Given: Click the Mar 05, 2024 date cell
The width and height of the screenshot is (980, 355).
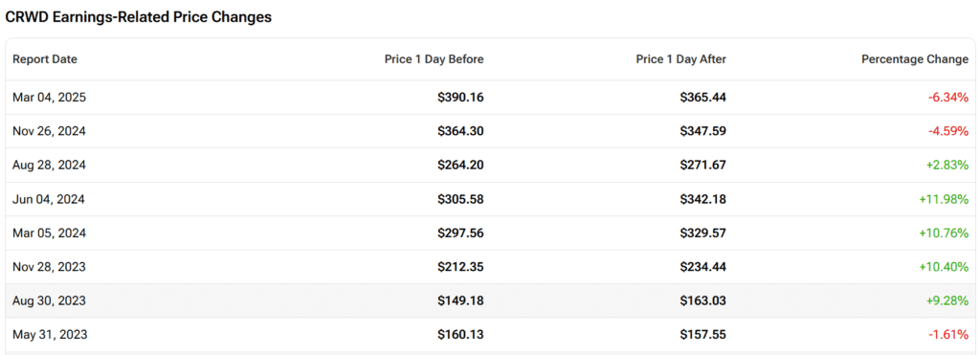Looking at the screenshot, I should [x=50, y=233].
